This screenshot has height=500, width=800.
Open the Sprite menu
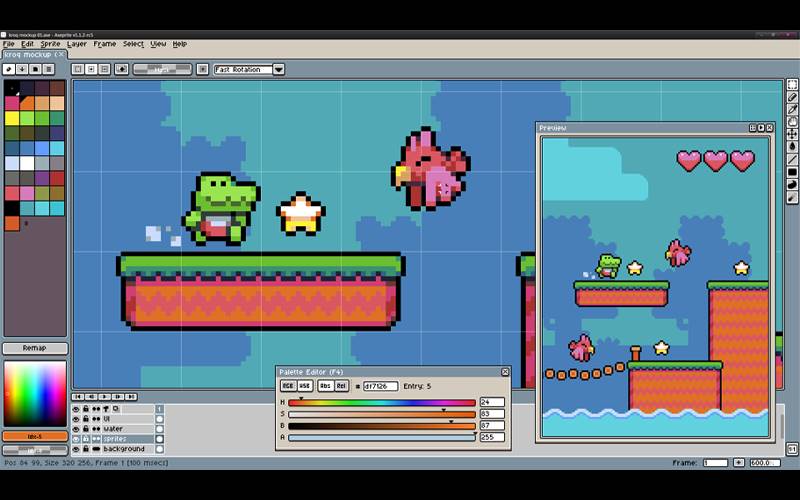pyautogui.click(x=50, y=44)
